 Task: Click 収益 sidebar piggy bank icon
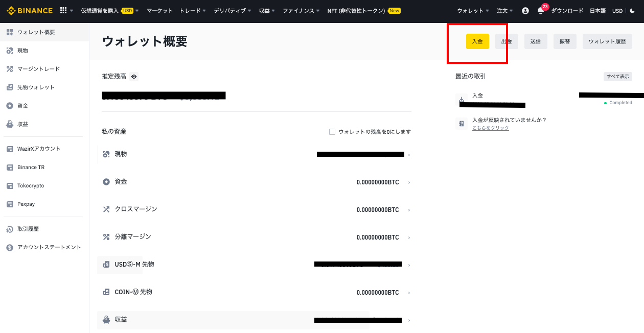[9, 124]
